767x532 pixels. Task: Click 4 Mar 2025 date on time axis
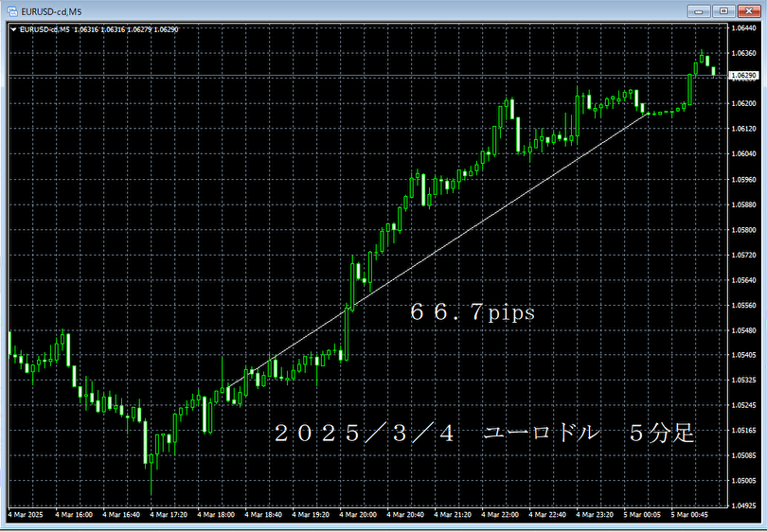27,516
